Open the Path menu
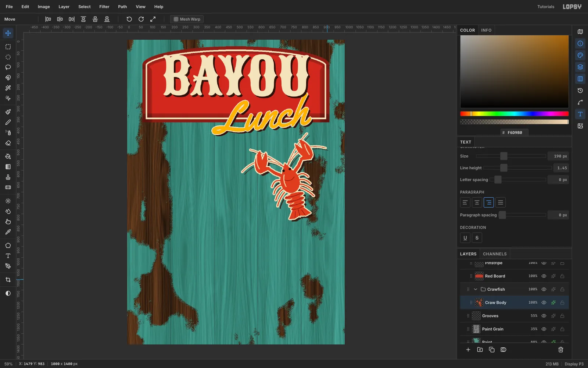Image resolution: width=588 pixels, height=368 pixels. 122,7
